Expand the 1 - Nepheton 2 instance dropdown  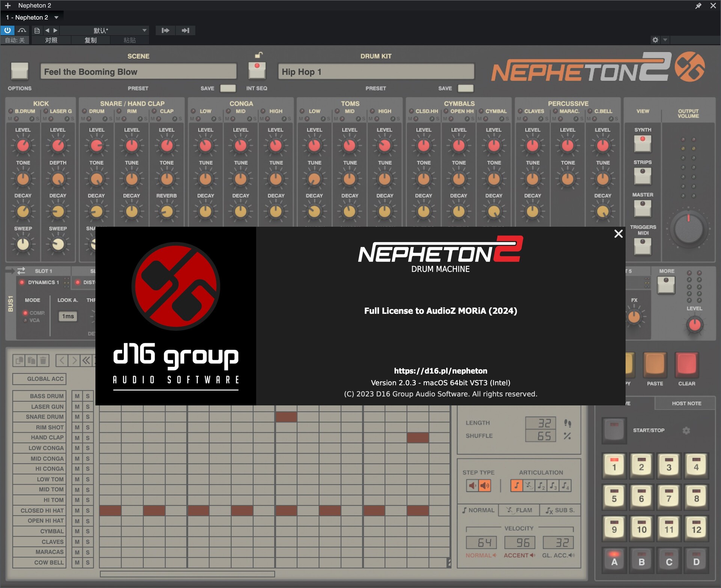tap(56, 17)
